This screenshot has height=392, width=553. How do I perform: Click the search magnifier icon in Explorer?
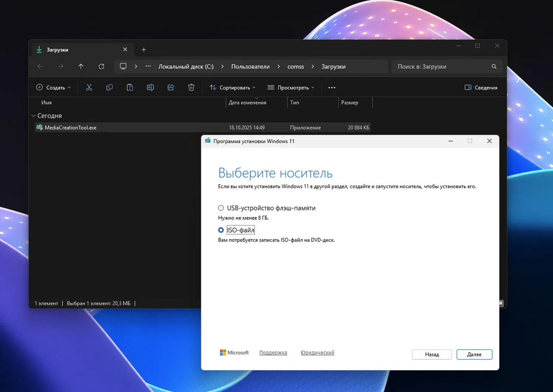[x=494, y=67]
